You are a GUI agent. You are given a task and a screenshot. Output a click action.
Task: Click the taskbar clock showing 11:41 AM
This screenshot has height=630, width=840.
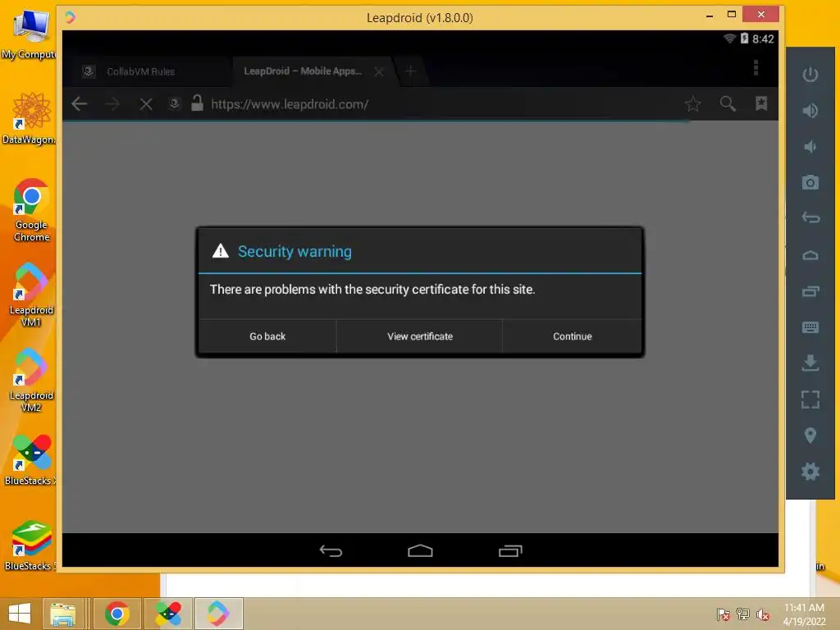804,614
